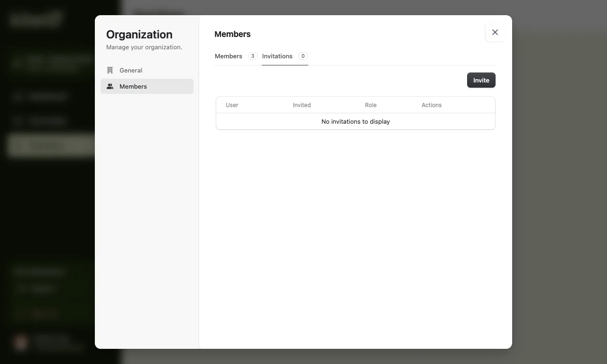
Task: Switch to the Members tab
Action: tap(229, 56)
